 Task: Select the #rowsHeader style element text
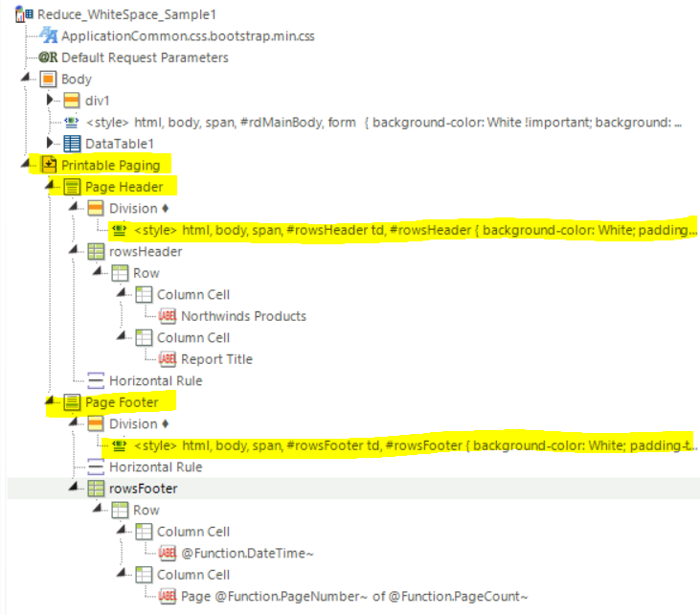click(x=416, y=230)
